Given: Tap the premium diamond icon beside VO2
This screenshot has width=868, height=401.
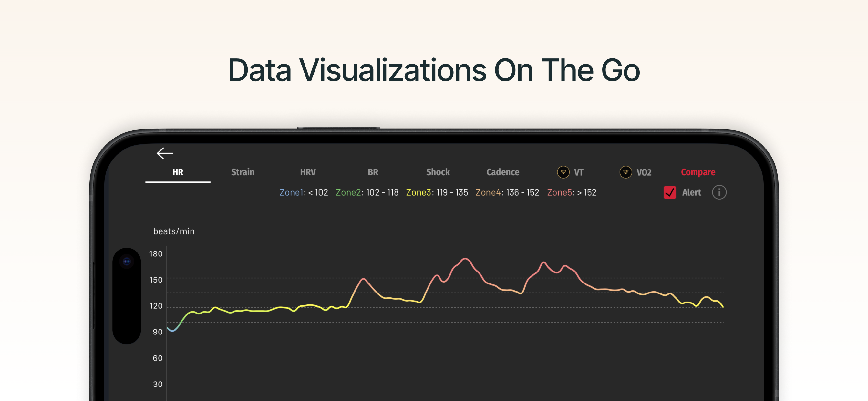Looking at the screenshot, I should tap(626, 172).
